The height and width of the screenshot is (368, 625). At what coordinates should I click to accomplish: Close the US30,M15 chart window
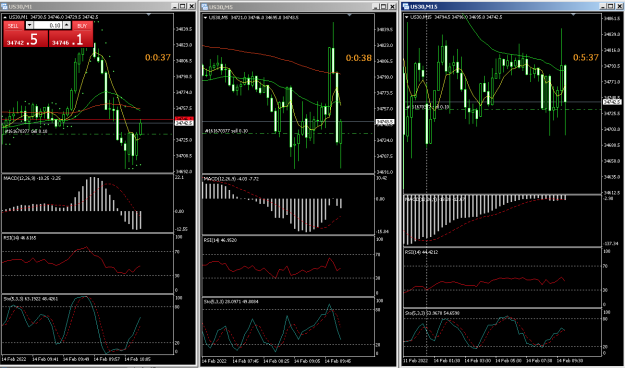[x=620, y=6]
